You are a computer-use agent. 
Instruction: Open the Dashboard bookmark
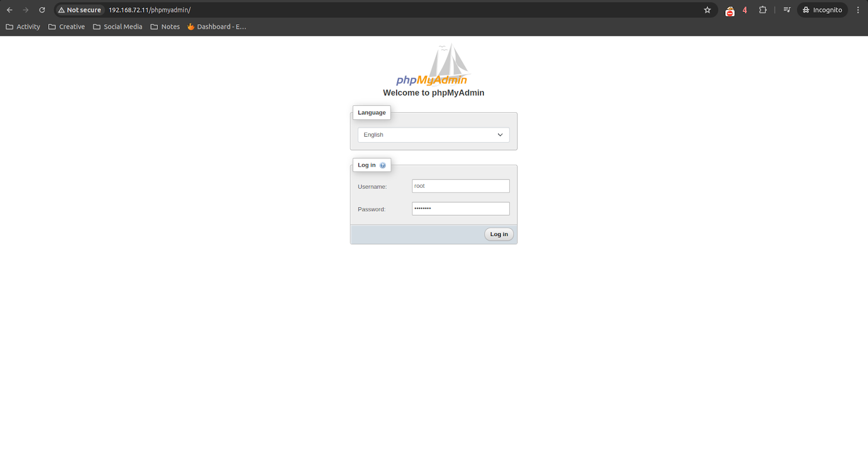(x=216, y=27)
